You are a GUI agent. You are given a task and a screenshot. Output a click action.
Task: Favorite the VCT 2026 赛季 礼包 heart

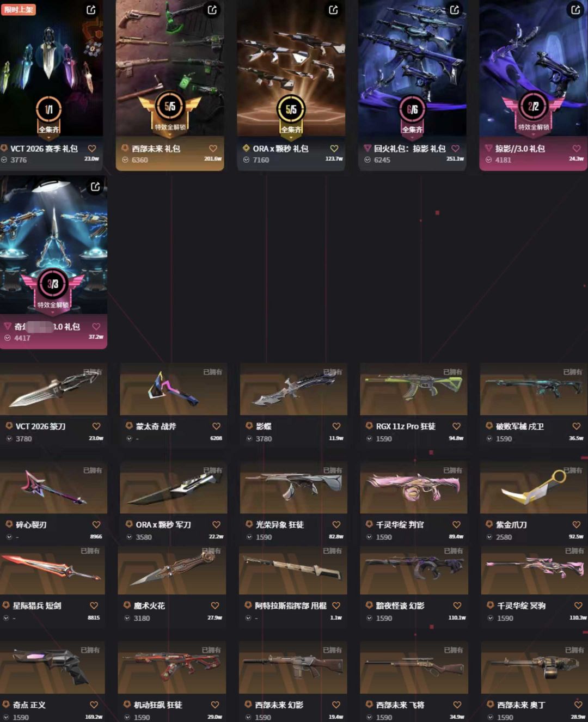click(92, 149)
